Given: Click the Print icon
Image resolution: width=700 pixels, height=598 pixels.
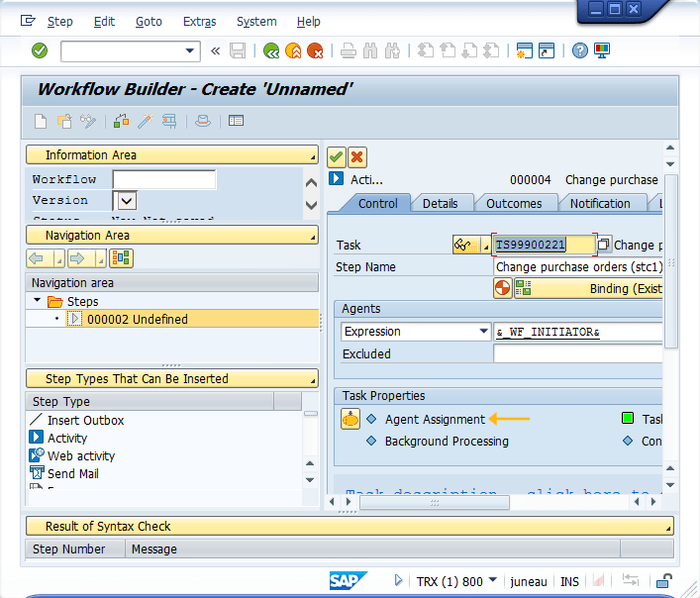Looking at the screenshot, I should point(349,50).
